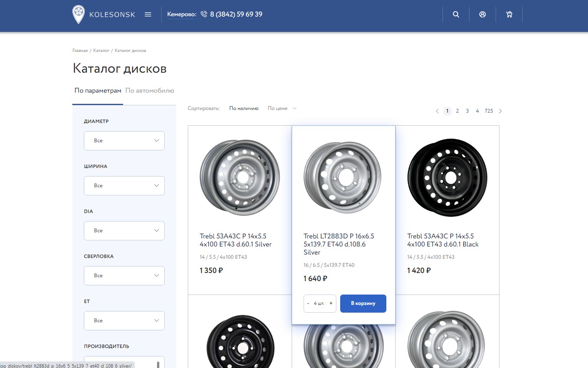This screenshot has width=588, height=368.
Task: Increase quantity with plus button
Action: [331, 303]
